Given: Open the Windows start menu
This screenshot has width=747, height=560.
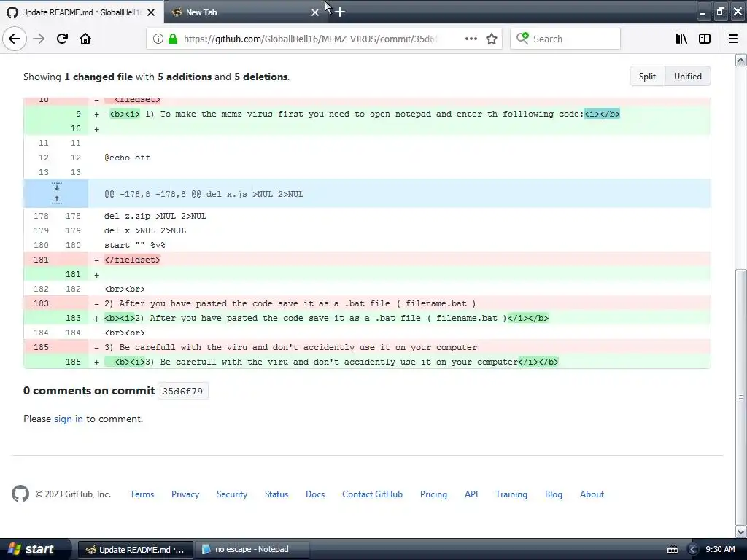Looking at the screenshot, I should pyautogui.click(x=35, y=549).
